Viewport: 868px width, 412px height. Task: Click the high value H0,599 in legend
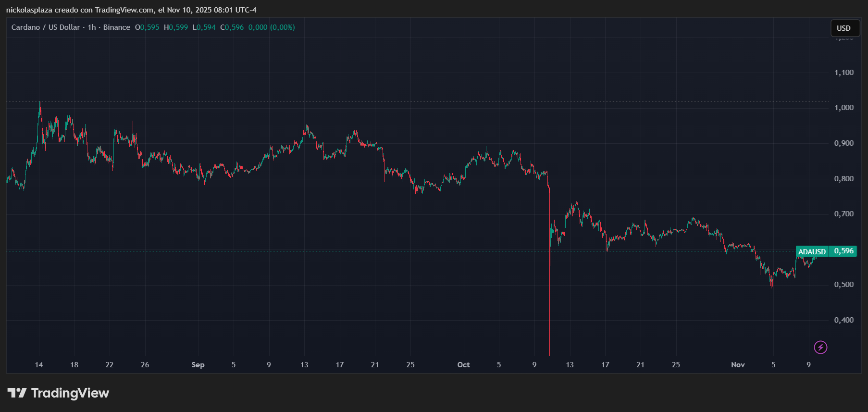[x=176, y=27]
